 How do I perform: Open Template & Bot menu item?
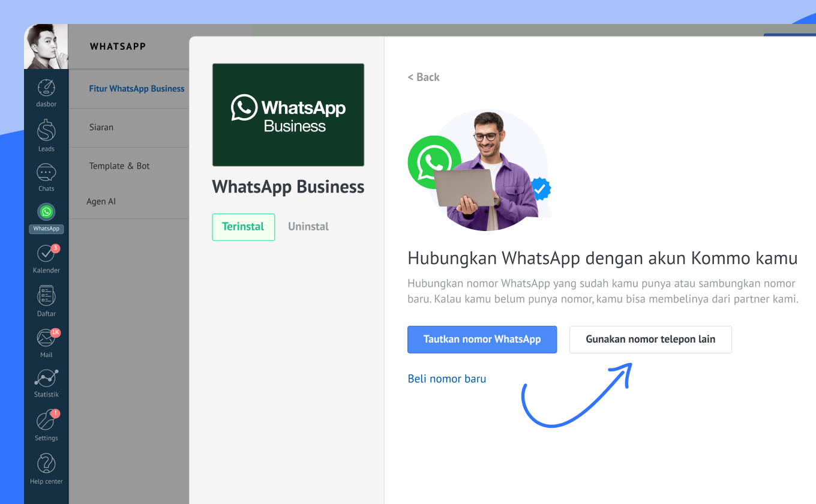coord(119,166)
